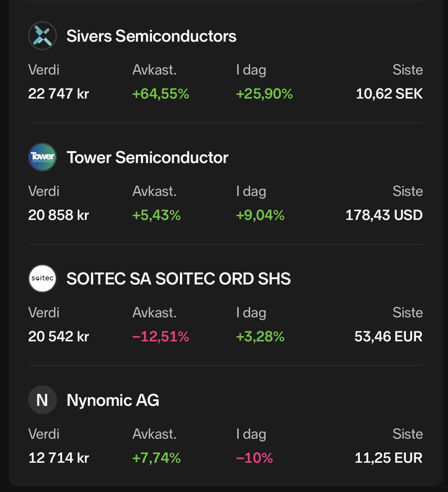The image size is (448, 492).
Task: Click Soitec last price 53,46 EUR
Action: tap(388, 337)
